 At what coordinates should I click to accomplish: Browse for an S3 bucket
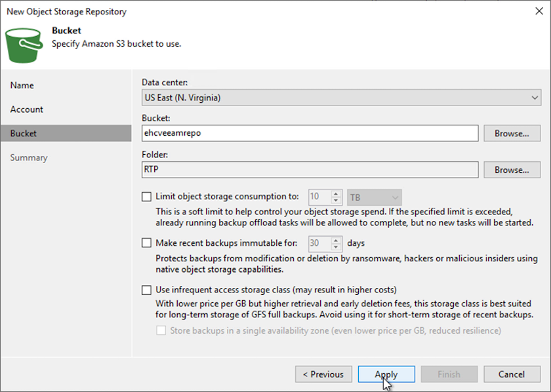[512, 134]
